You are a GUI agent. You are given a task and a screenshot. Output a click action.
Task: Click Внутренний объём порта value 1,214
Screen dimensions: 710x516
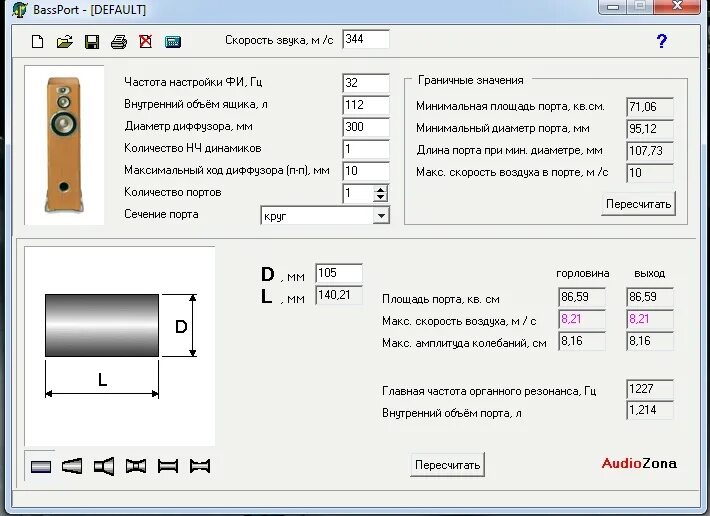coord(650,410)
